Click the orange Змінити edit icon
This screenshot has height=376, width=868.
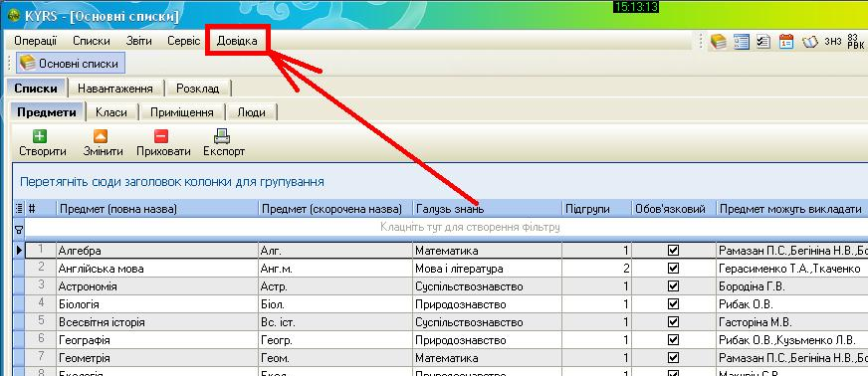tap(101, 136)
